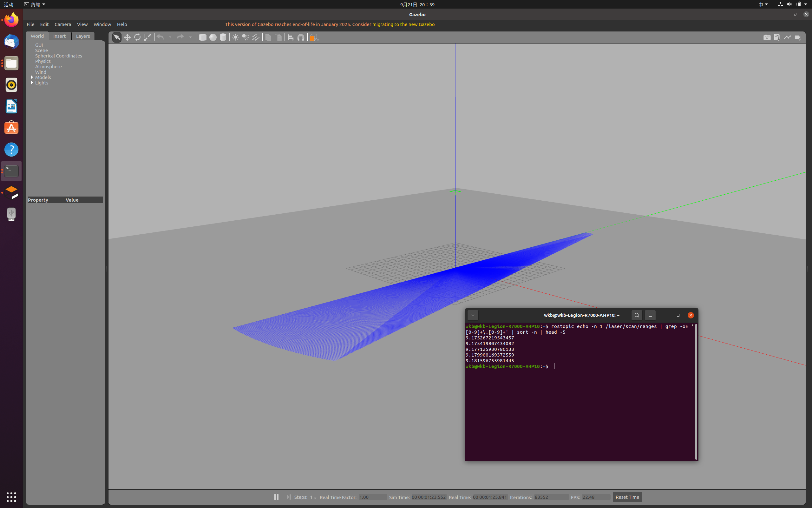
Task: Activate the Translate mode tool
Action: click(x=127, y=37)
